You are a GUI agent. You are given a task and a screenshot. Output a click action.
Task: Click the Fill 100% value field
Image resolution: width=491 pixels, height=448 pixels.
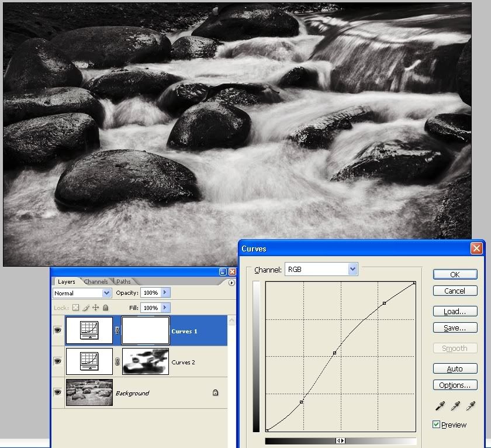pos(151,308)
